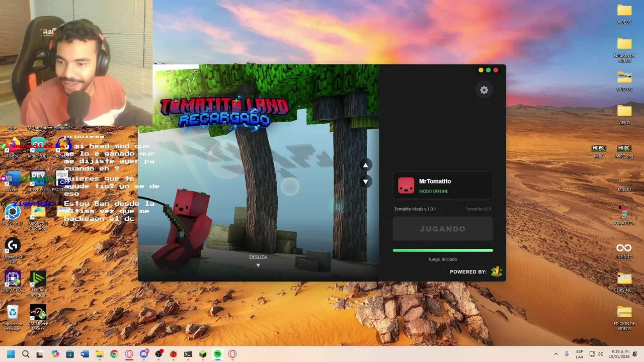The image size is (644, 362).
Task: Open KeyShot 11 desktop shortcut
Action: click(13, 215)
